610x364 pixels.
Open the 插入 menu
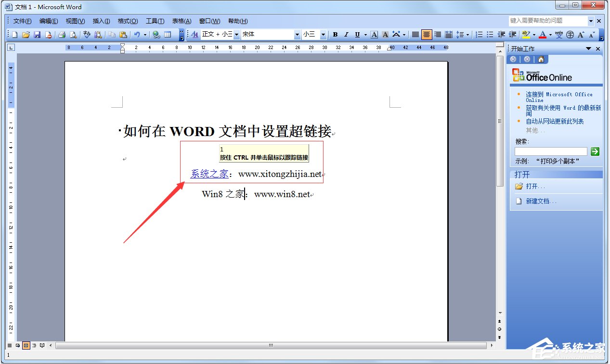point(101,21)
